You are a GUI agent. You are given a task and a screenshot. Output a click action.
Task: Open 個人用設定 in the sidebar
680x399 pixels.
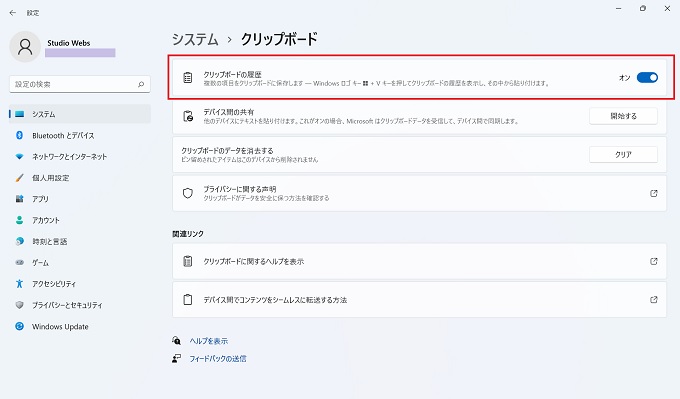pos(80,178)
